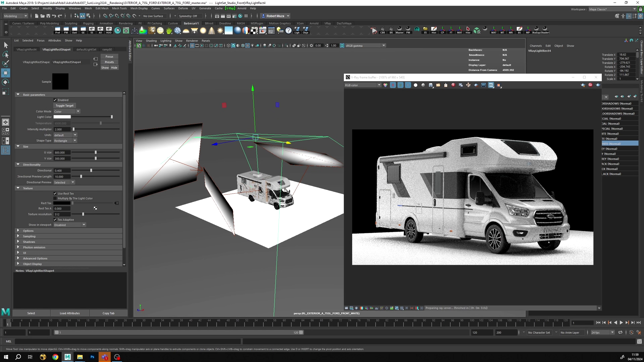Enable the Multiply By The Light Color checkbox
This screenshot has height=362, width=644.
point(55,198)
